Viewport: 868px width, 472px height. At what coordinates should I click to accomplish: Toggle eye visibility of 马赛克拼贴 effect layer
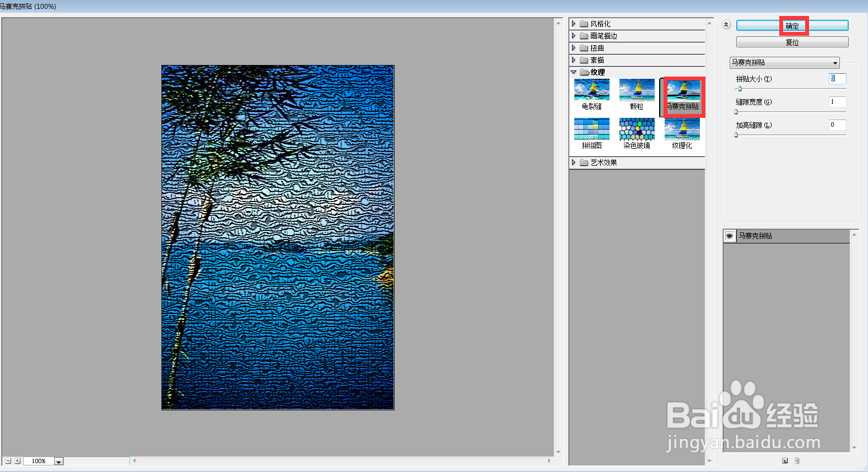point(730,236)
